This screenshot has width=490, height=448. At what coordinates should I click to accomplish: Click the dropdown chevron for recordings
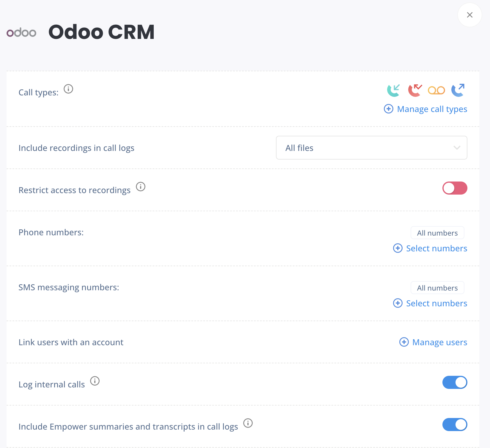point(457,148)
